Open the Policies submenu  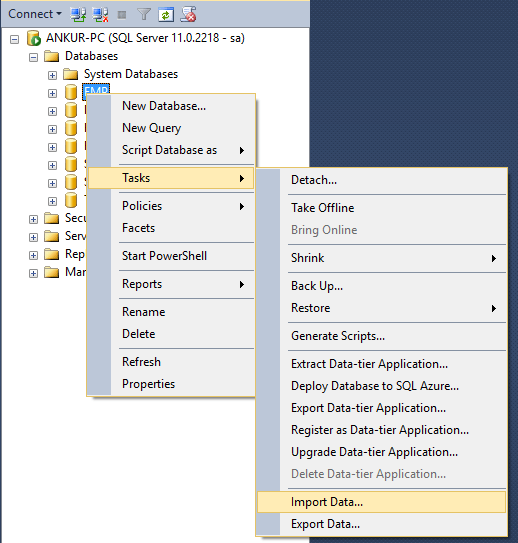pyautogui.click(x=171, y=206)
